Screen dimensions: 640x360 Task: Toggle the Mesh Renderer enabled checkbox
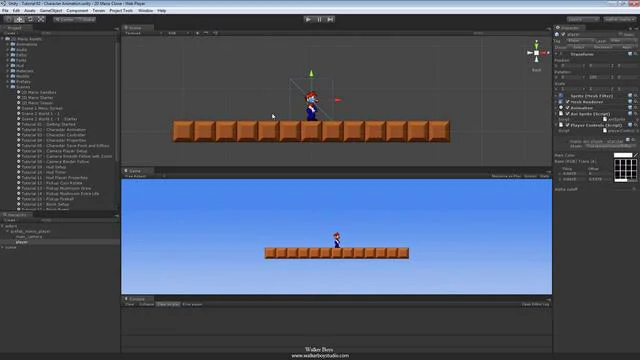[x=567, y=102]
